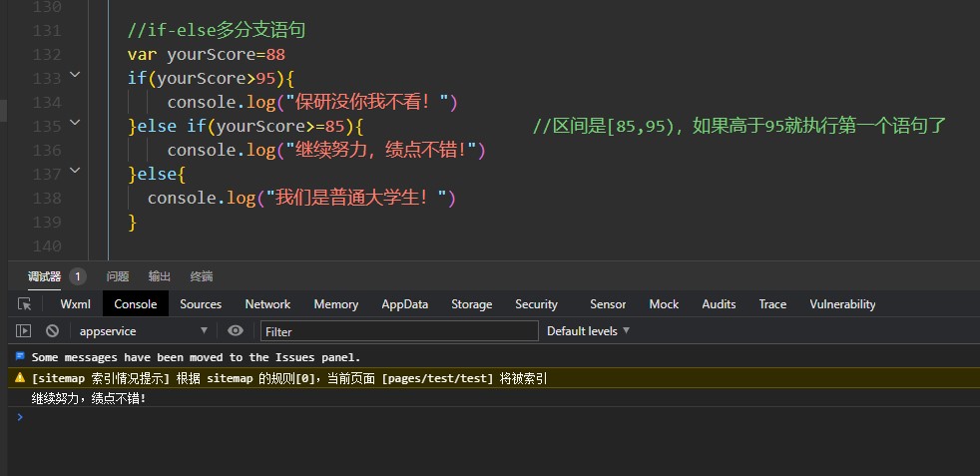Click line number 139 in the gutter
Screen dimensions: 980x476
47,223
